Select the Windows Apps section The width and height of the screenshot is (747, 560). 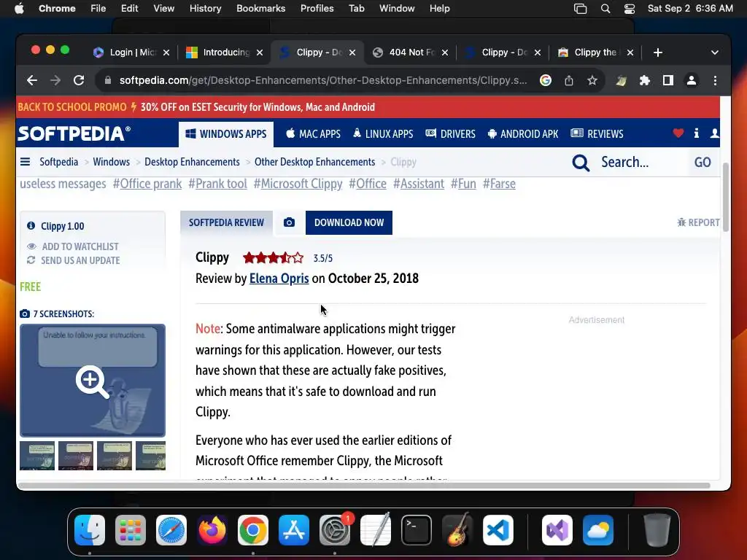click(x=226, y=134)
